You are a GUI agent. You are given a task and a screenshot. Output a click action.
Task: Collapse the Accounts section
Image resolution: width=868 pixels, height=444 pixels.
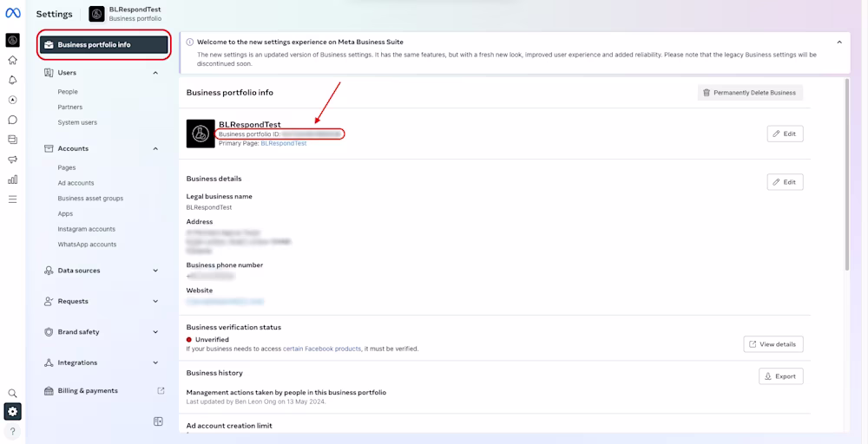(155, 149)
